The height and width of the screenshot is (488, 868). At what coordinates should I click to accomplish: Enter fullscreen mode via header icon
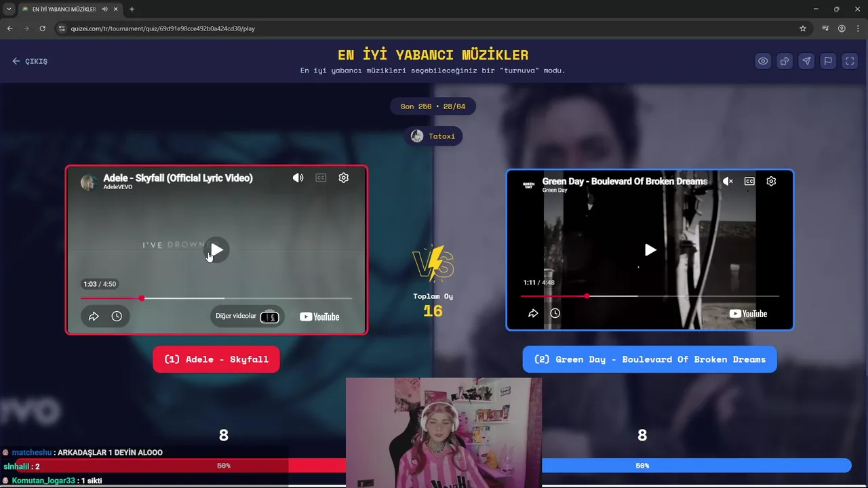[850, 61]
